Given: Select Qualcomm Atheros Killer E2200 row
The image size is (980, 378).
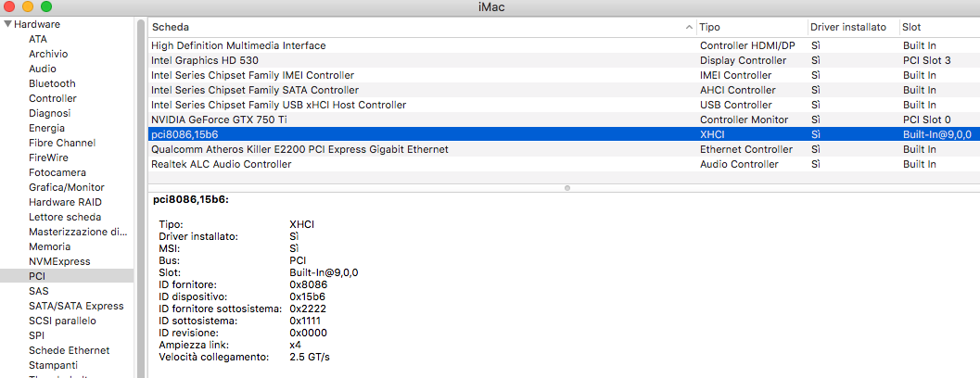Looking at the screenshot, I should pos(564,149).
